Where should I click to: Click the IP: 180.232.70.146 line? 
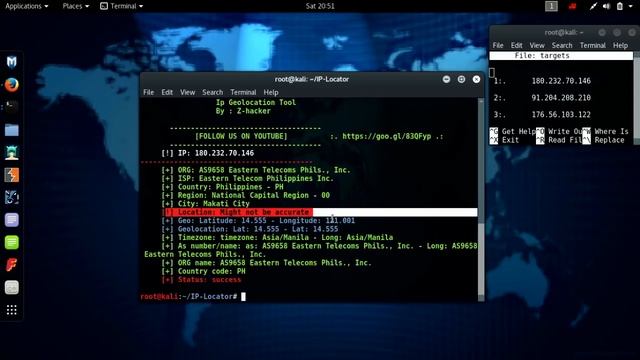208,153
